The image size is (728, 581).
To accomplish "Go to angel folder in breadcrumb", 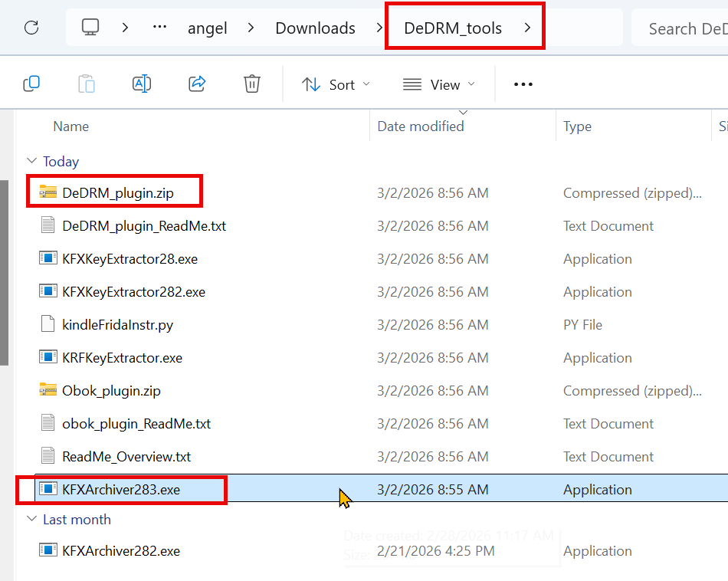I will [207, 27].
